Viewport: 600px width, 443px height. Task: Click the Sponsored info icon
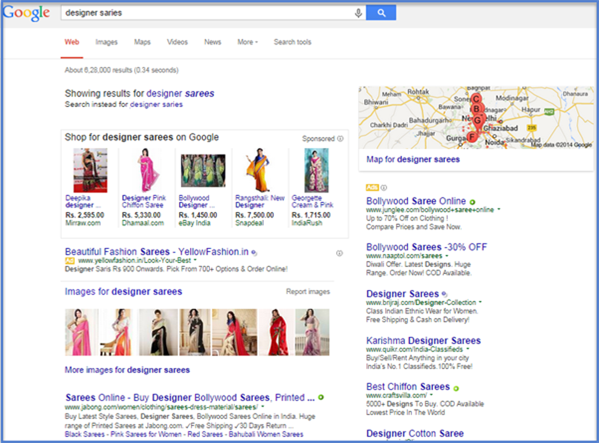click(x=340, y=138)
